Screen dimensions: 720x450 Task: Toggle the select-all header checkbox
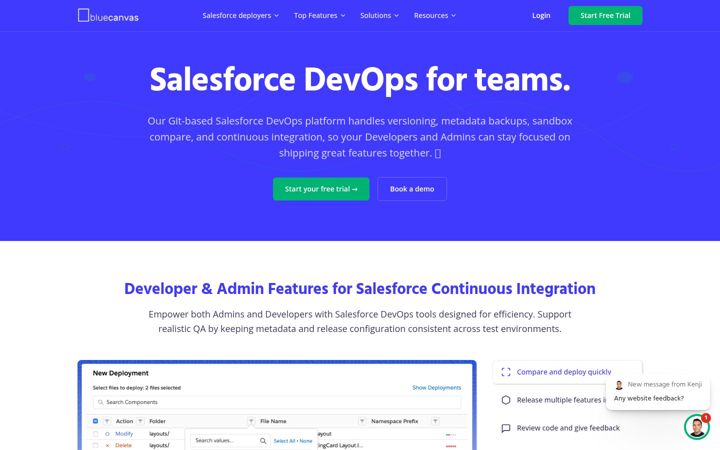(96, 421)
